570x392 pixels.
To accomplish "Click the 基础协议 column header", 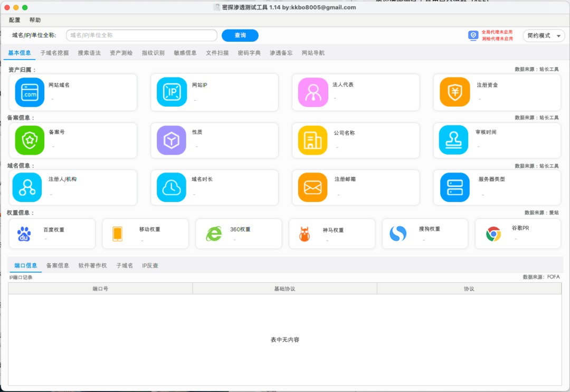I will tap(284, 289).
